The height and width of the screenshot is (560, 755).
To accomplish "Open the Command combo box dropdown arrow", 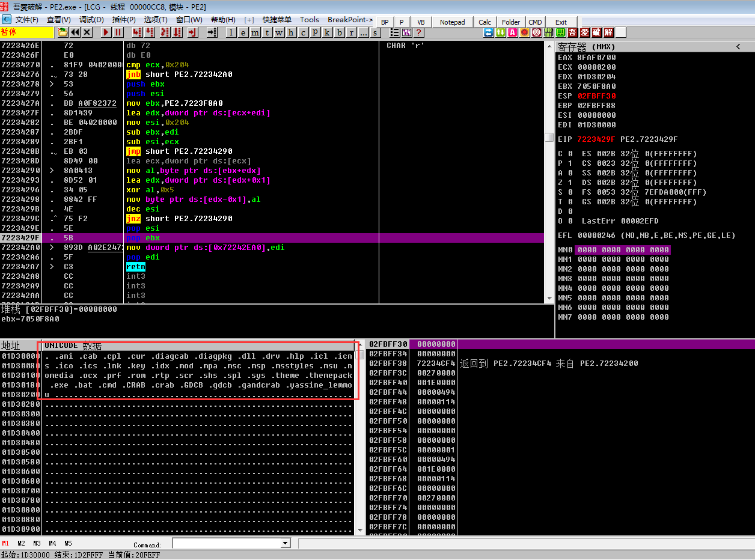I will (x=286, y=543).
